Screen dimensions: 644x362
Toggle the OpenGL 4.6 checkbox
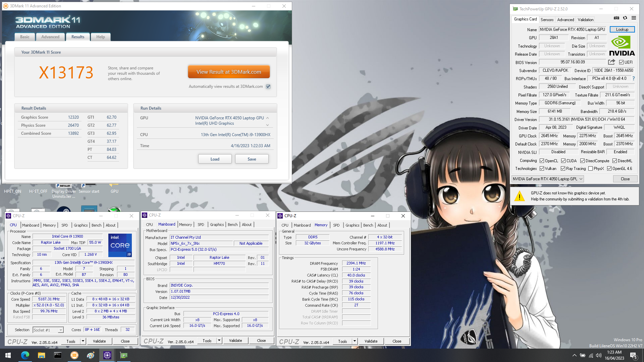(x=609, y=169)
